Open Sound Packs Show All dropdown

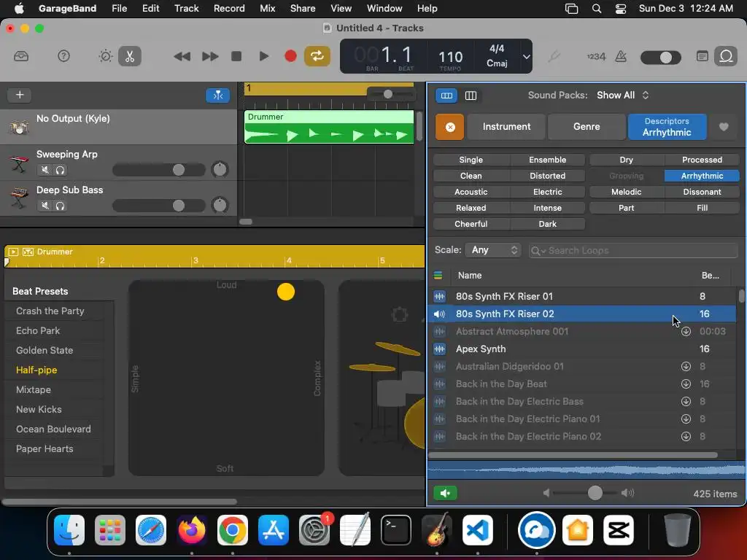tap(623, 96)
